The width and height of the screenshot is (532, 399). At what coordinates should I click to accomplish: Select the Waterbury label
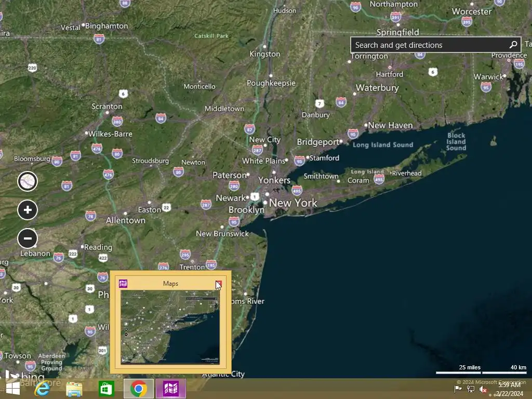pos(377,88)
